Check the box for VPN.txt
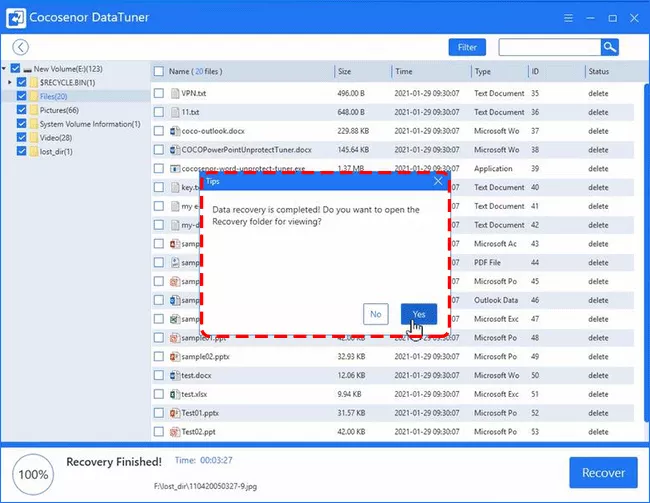 [x=159, y=93]
